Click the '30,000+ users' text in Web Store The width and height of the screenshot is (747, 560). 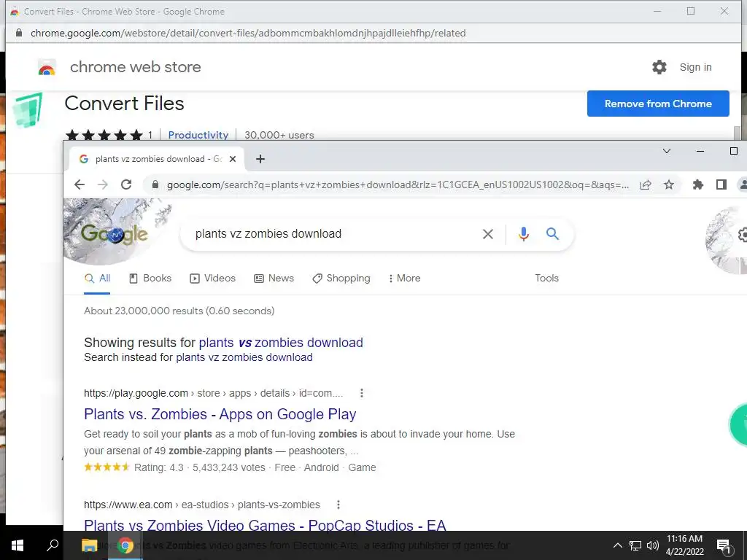click(x=279, y=135)
